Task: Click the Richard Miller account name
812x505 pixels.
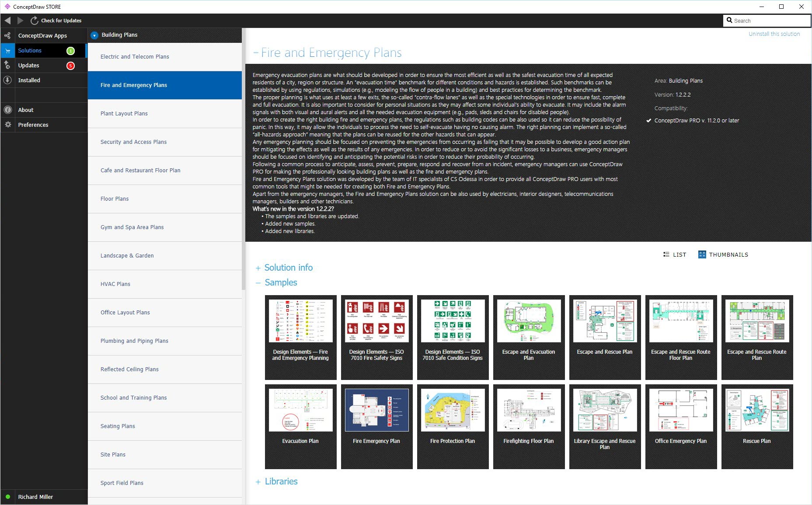Action: point(35,497)
